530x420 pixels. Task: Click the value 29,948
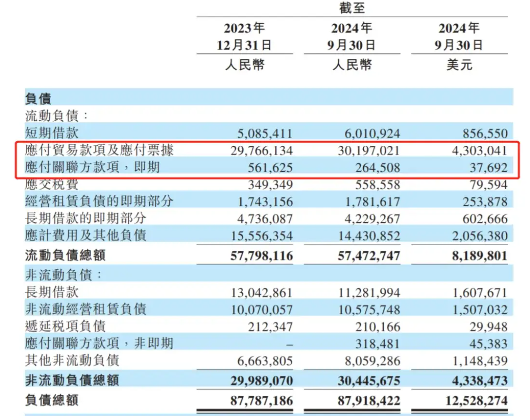pos(488,327)
